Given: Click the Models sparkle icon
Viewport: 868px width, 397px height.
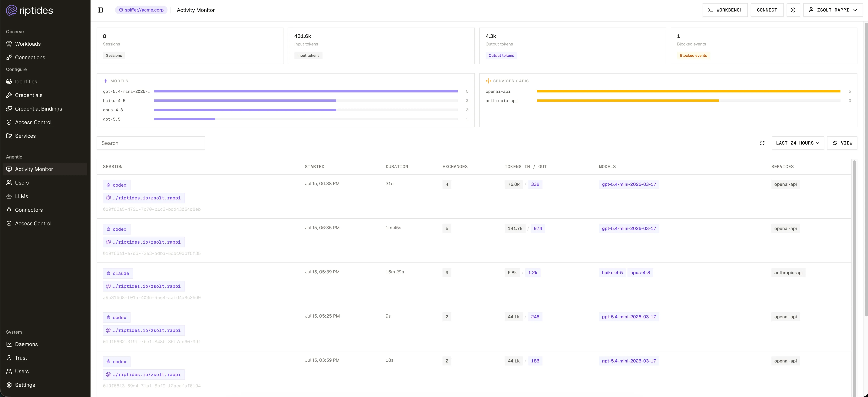Looking at the screenshot, I should [x=105, y=81].
